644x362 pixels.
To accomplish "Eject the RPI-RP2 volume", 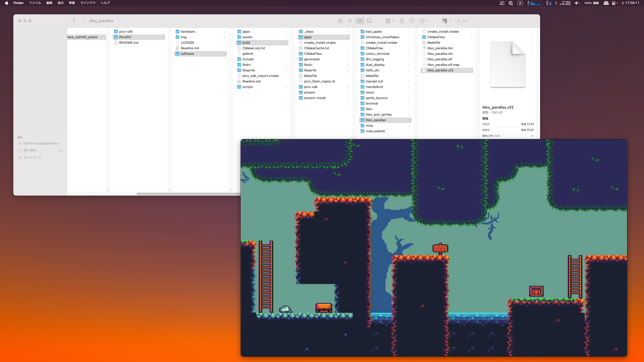I will pos(60,150).
